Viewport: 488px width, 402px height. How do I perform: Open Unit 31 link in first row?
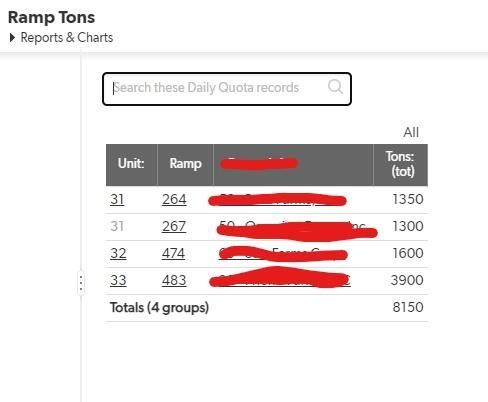pos(117,199)
